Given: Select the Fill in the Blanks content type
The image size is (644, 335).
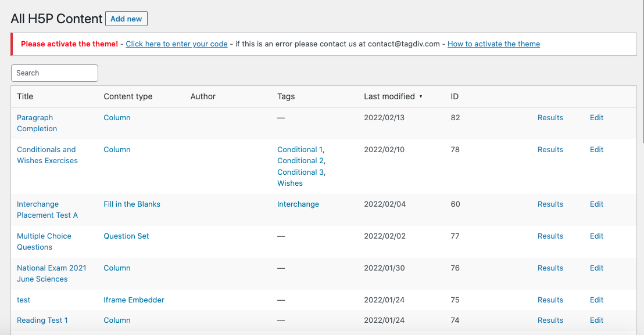Looking at the screenshot, I should click(x=132, y=204).
